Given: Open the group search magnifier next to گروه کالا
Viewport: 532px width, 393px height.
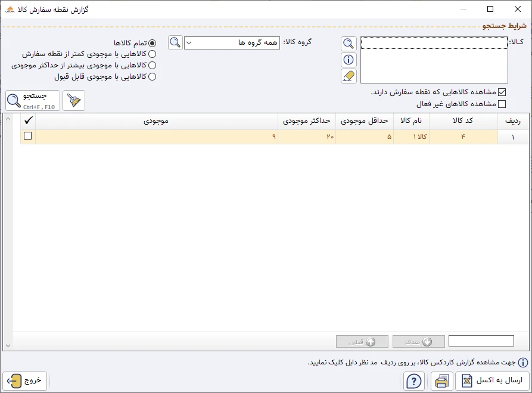Looking at the screenshot, I should click(x=175, y=43).
